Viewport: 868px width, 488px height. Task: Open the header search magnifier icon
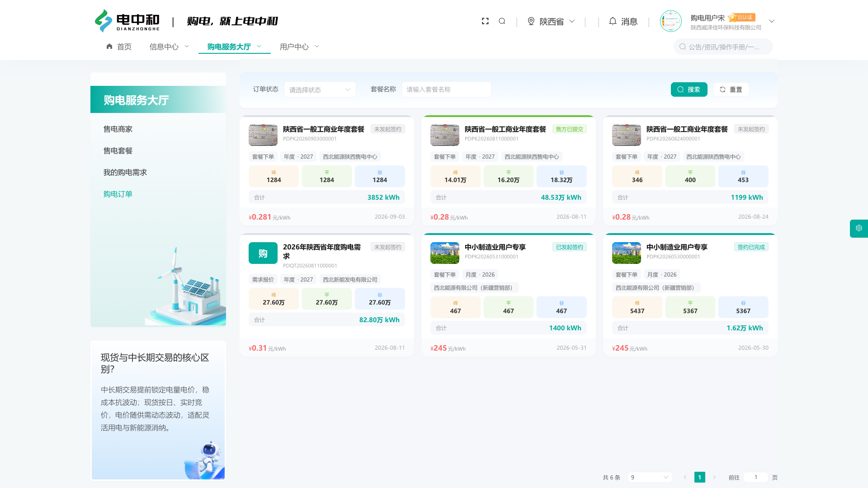(x=502, y=21)
